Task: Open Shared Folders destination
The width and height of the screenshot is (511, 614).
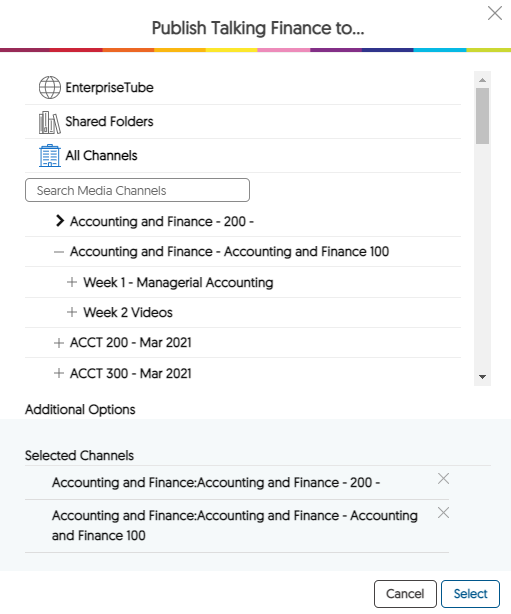Action: tap(109, 121)
